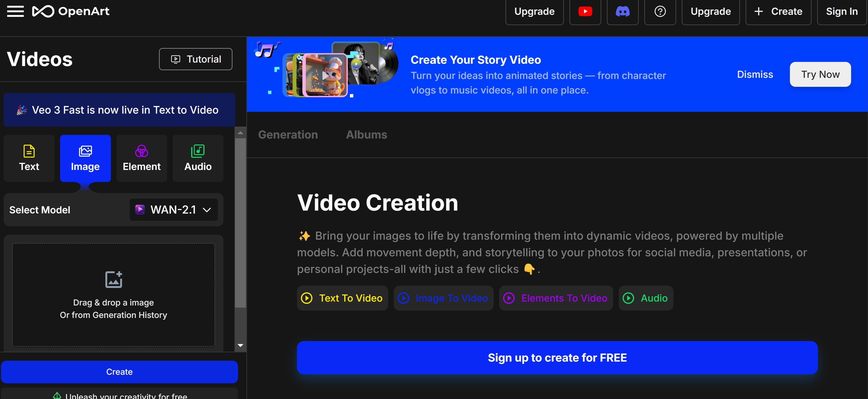Open the WAN-2.1 model dropdown

pyautogui.click(x=174, y=209)
